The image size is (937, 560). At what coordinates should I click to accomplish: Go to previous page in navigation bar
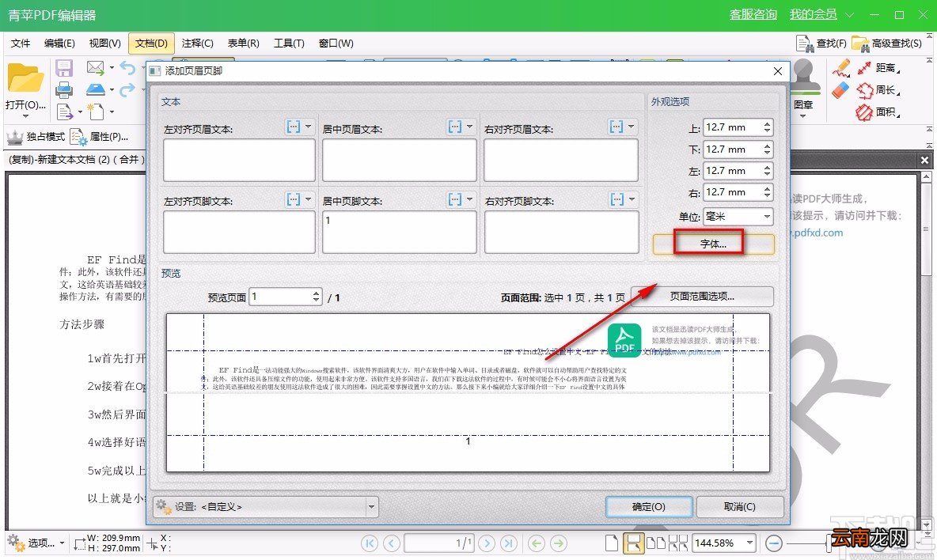392,543
